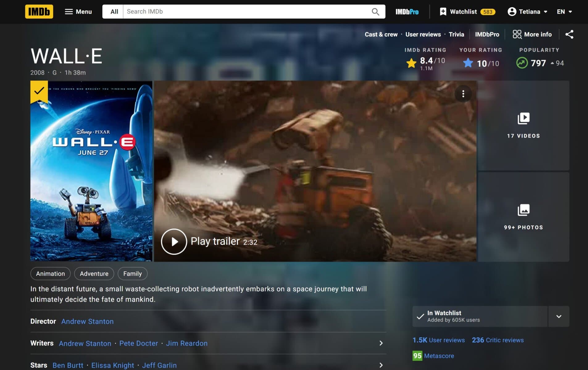Click the green popularity trend icon
588x370 pixels.
(522, 63)
